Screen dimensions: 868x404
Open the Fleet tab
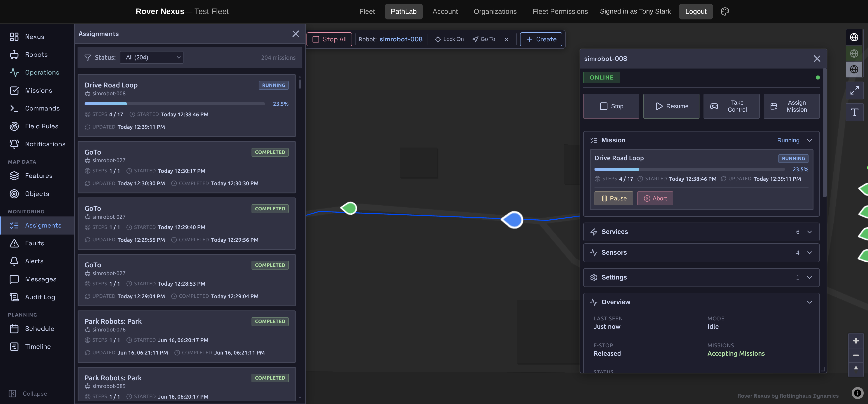click(x=367, y=12)
